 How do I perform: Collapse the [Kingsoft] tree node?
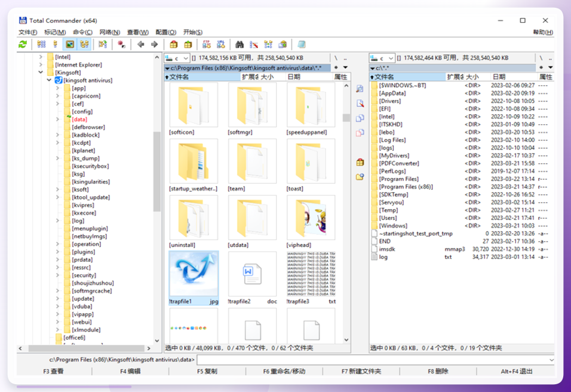coord(41,72)
